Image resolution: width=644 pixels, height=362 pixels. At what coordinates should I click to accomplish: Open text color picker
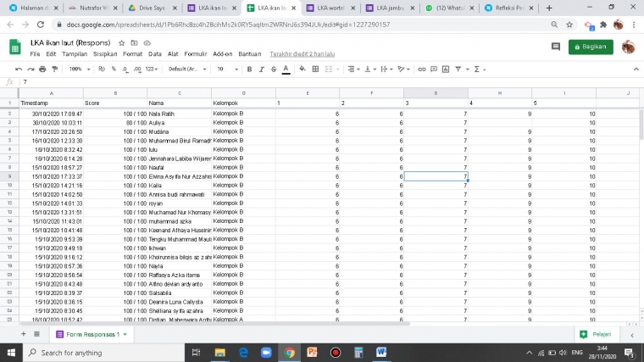[x=286, y=69]
